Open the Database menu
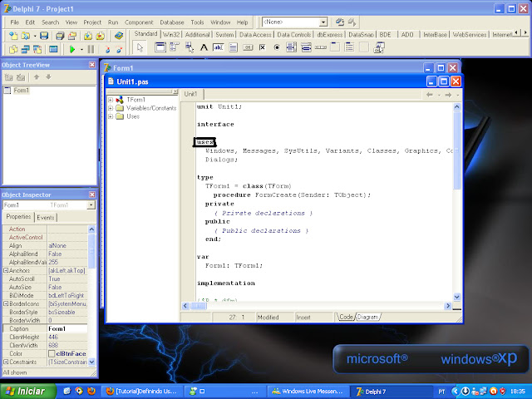532x399 pixels. tap(172, 22)
